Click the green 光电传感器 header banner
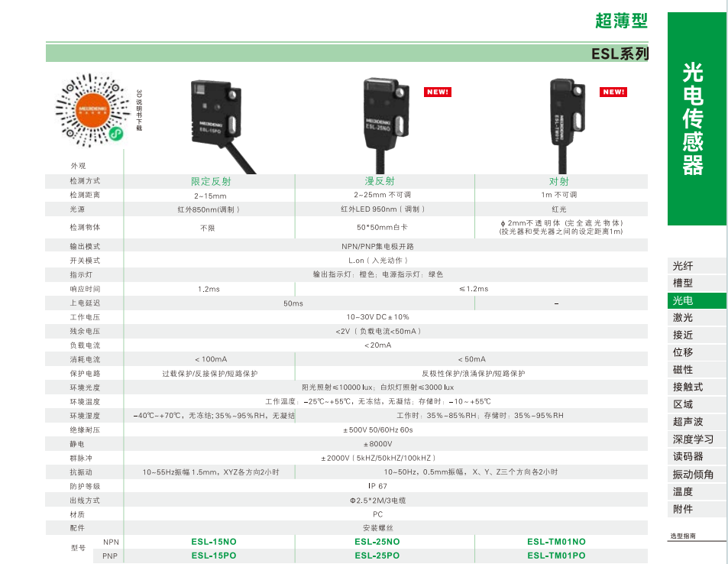 click(x=696, y=118)
